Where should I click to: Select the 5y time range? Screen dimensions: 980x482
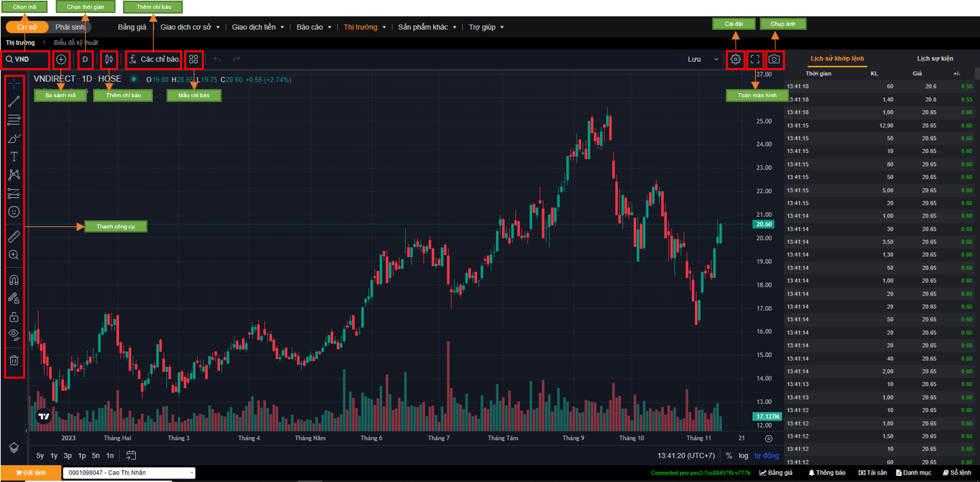click(x=40, y=455)
